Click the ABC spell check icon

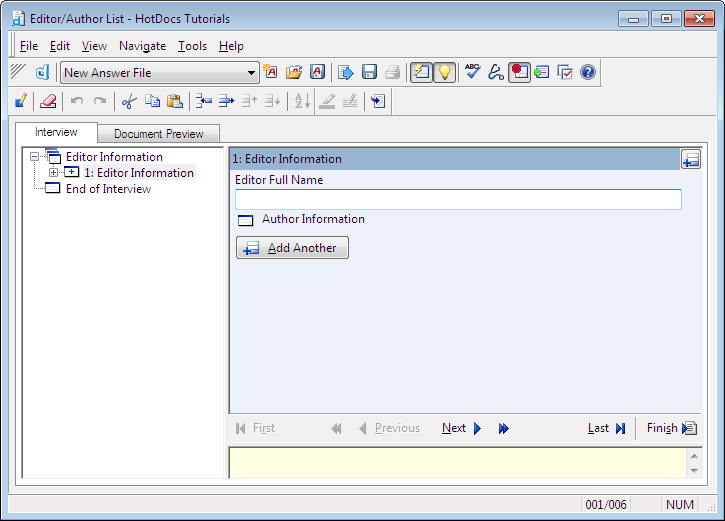[x=473, y=72]
